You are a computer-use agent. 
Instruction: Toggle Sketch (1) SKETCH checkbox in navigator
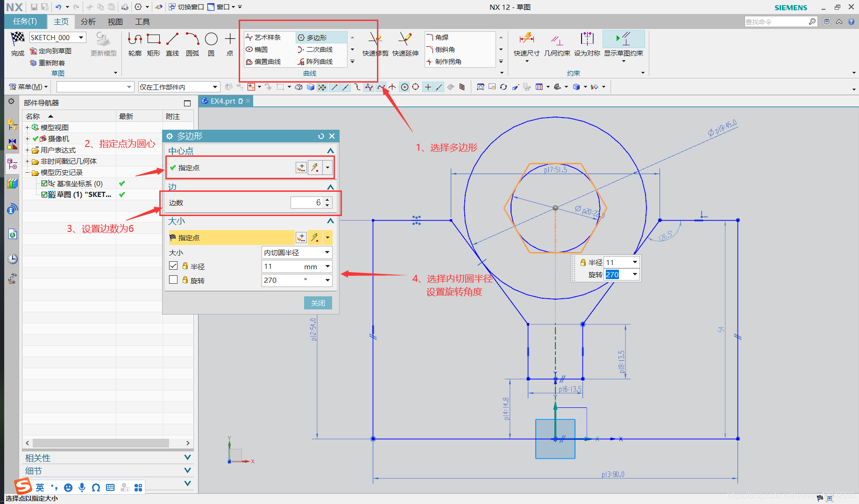point(44,195)
